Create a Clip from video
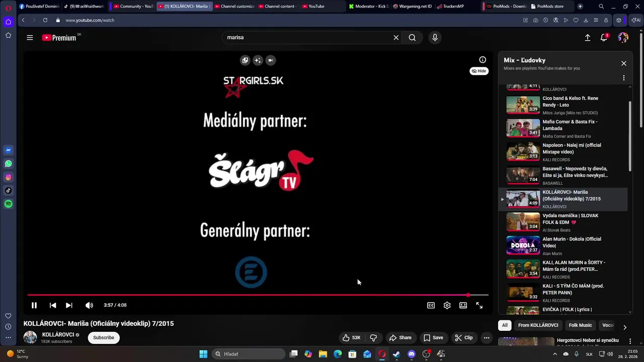The width and height of the screenshot is (644, 362). pyautogui.click(x=464, y=338)
